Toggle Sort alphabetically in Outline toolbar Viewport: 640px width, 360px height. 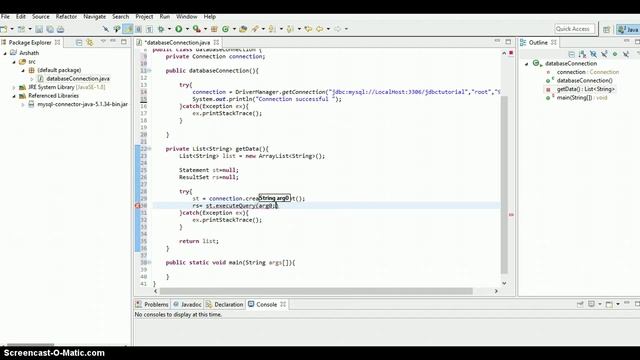pyautogui.click(x=582, y=54)
